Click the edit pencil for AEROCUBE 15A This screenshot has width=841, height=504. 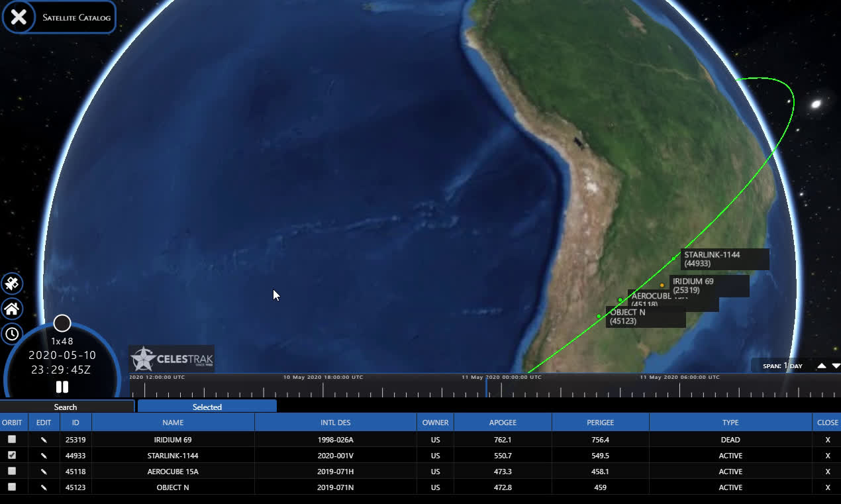coord(44,471)
